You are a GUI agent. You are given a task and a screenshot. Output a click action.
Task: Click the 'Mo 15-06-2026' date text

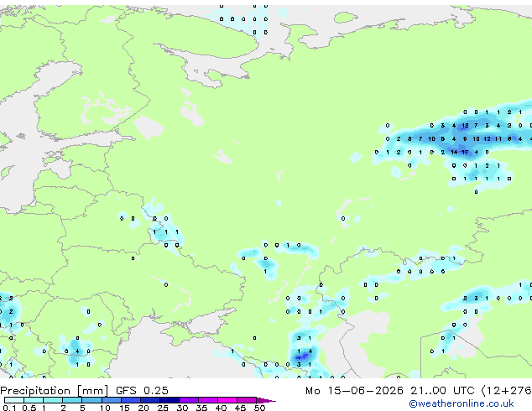pos(354,391)
